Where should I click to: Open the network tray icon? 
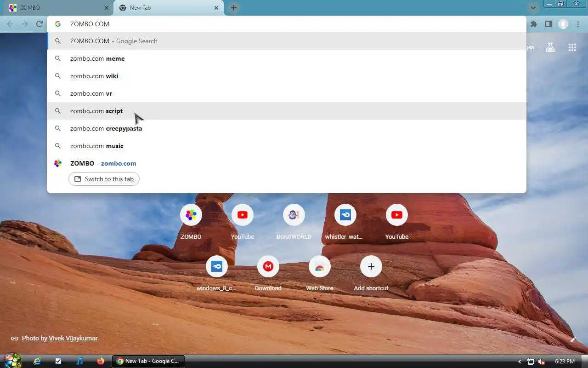pyautogui.click(x=531, y=362)
